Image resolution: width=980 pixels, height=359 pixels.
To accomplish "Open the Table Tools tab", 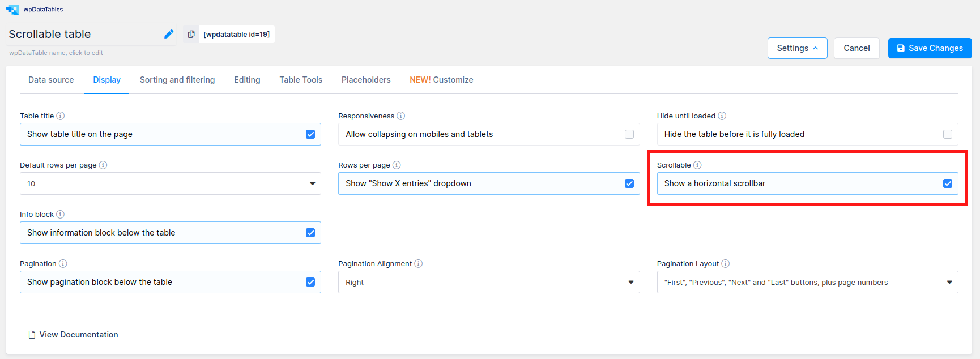I will pos(301,80).
